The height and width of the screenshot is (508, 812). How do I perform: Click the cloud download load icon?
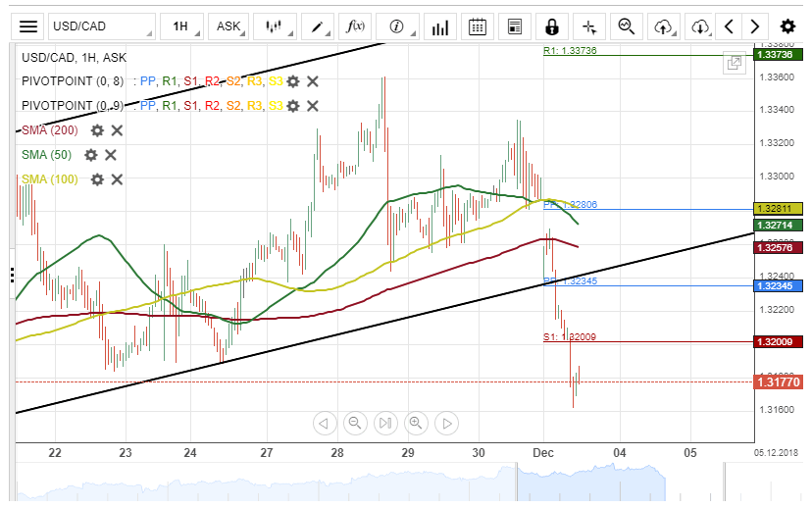click(700, 26)
